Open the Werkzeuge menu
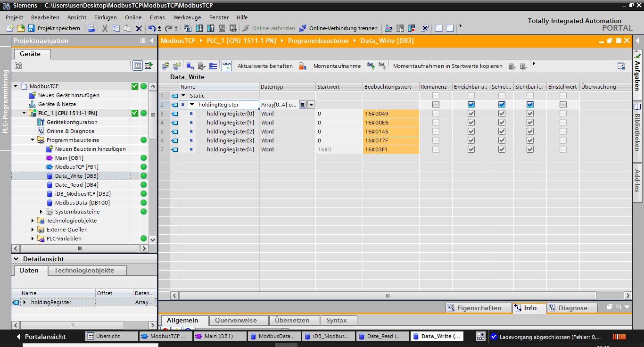This screenshot has width=644, height=347. coord(187,17)
